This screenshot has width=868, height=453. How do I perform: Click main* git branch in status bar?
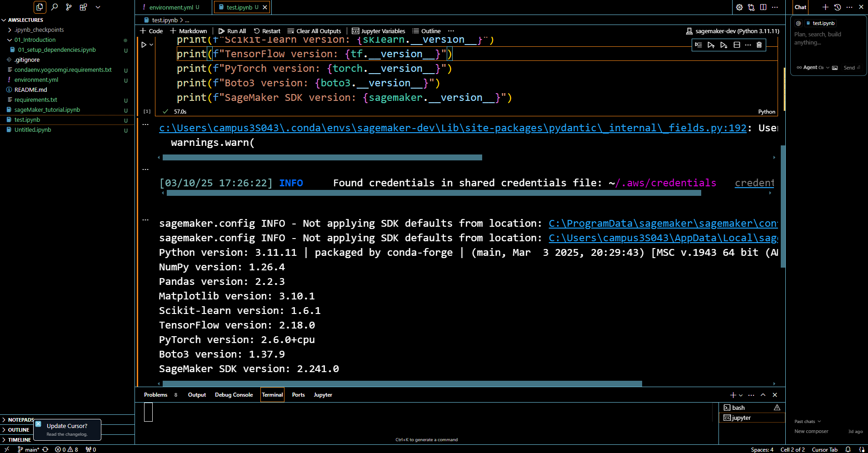[x=28, y=449]
